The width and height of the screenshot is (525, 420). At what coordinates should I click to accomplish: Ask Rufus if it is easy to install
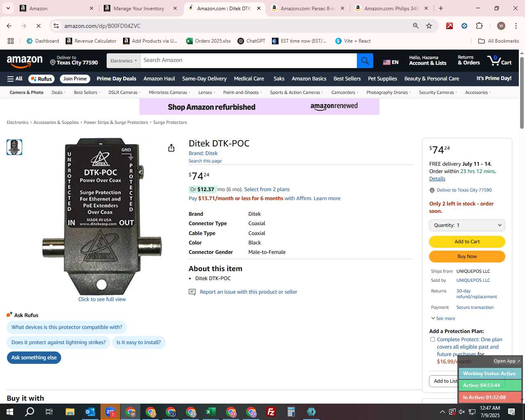pyautogui.click(x=139, y=342)
